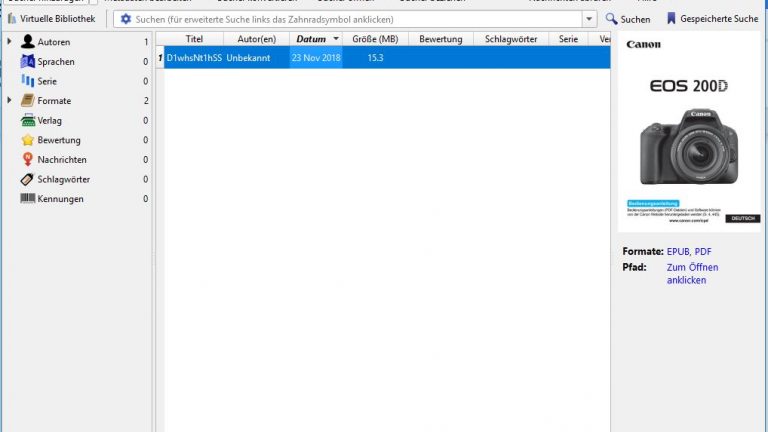The height and width of the screenshot is (432, 768).
Task: Open Gespeicherte Suche bookmark
Action: (x=711, y=19)
